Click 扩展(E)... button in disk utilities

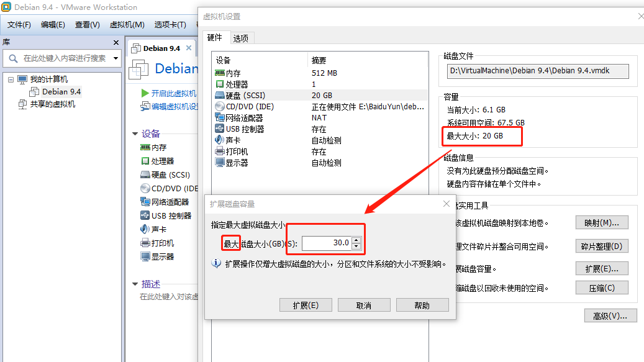click(x=602, y=269)
